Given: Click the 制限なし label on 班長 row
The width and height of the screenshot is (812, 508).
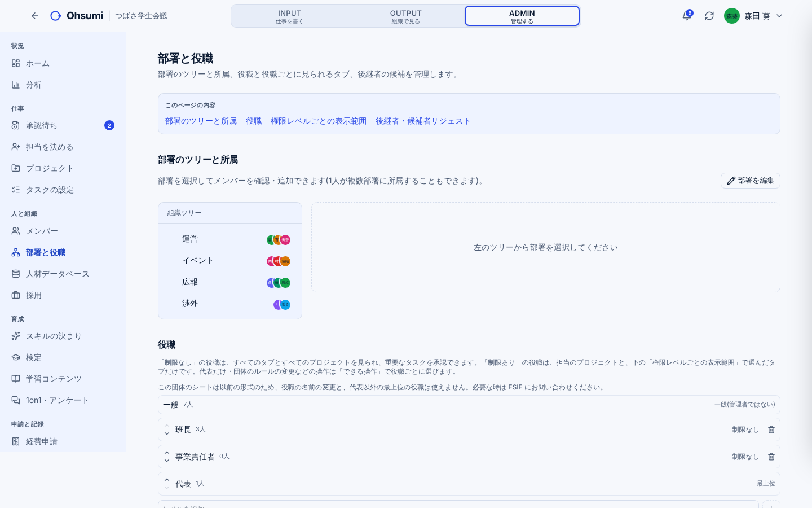Looking at the screenshot, I should [745, 430].
